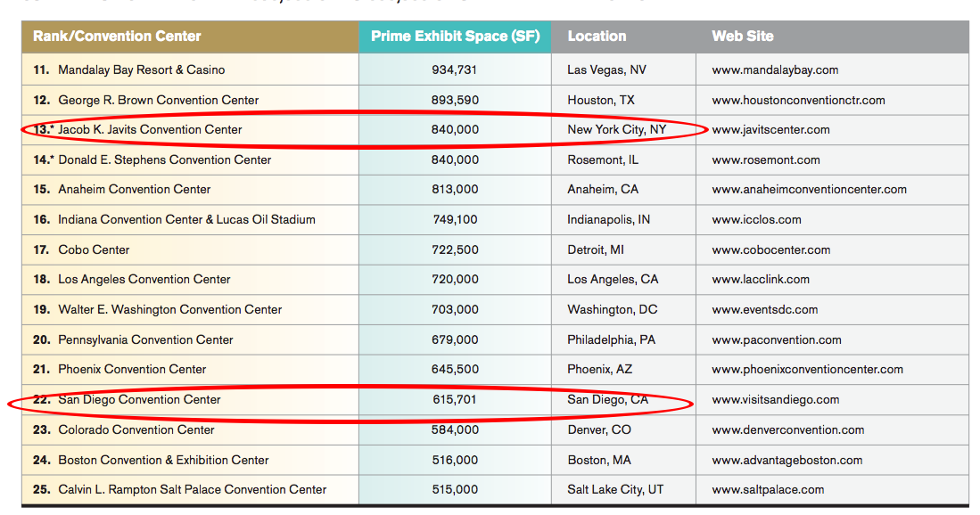Select Anaheim Convention Center name
This screenshot has height=515, width=980.
click(135, 189)
